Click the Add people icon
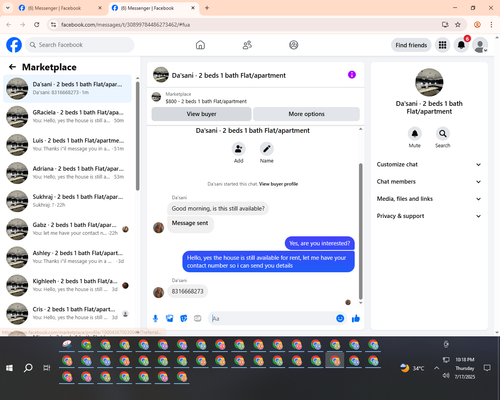 click(x=239, y=149)
